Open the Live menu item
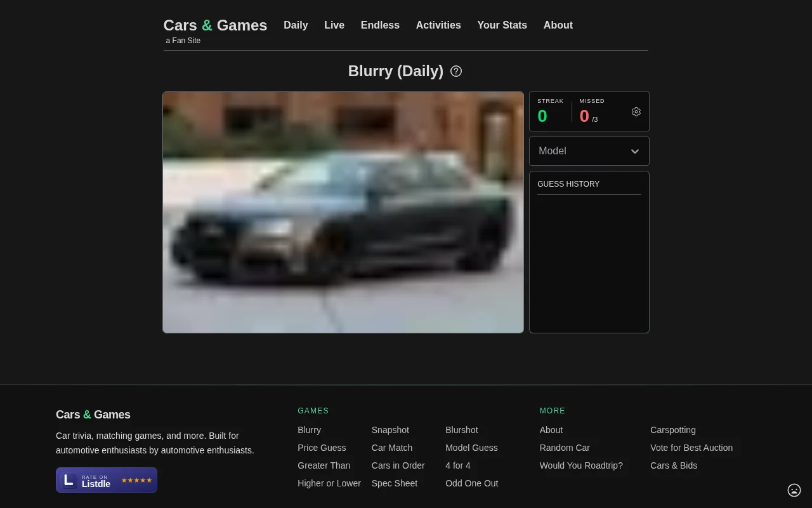 (x=334, y=25)
